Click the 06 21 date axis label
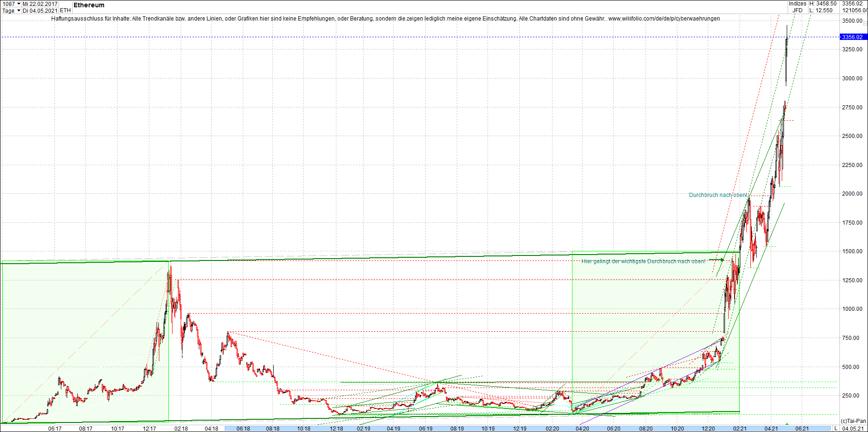This screenshot has height=432, width=868. coord(802,428)
